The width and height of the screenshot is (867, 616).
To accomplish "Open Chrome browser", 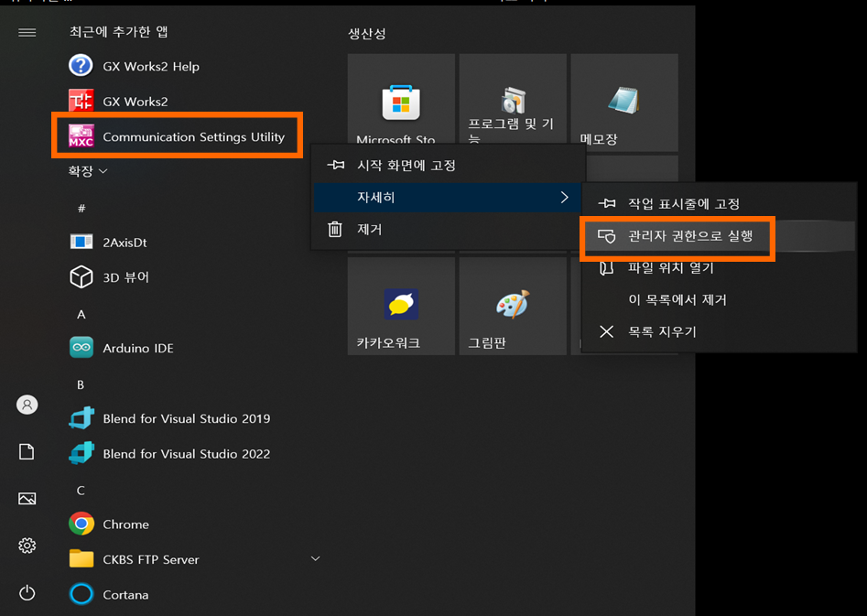I will (x=109, y=524).
